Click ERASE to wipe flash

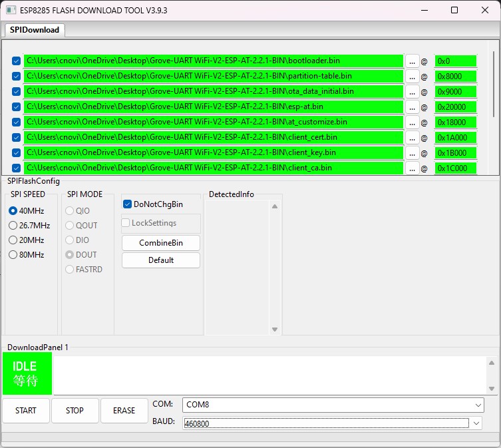(x=124, y=411)
